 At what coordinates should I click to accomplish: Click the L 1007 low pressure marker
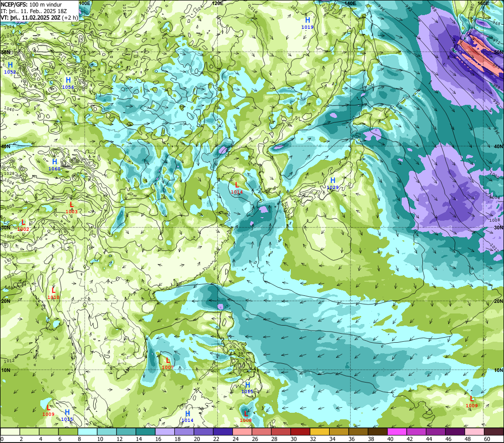(168, 363)
